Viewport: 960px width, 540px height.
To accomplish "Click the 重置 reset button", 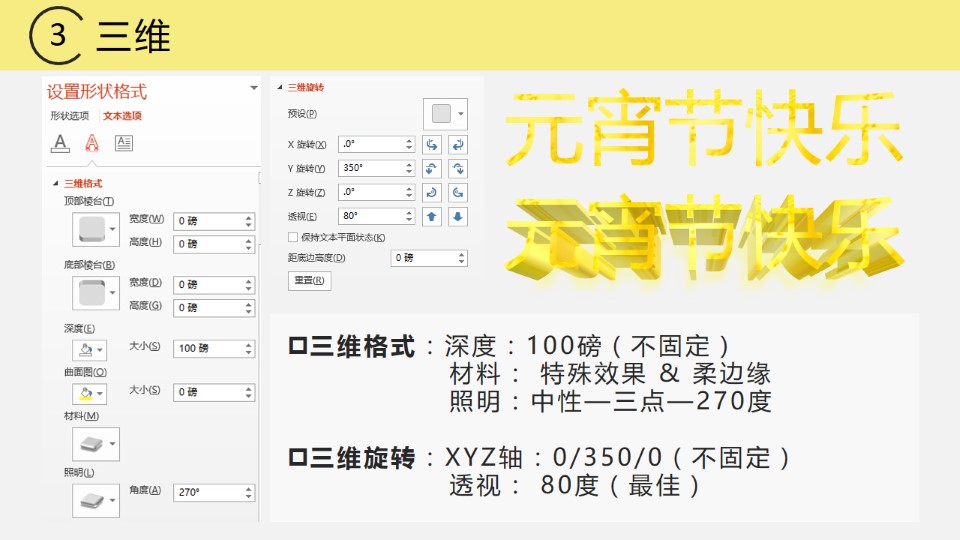I will (x=309, y=281).
